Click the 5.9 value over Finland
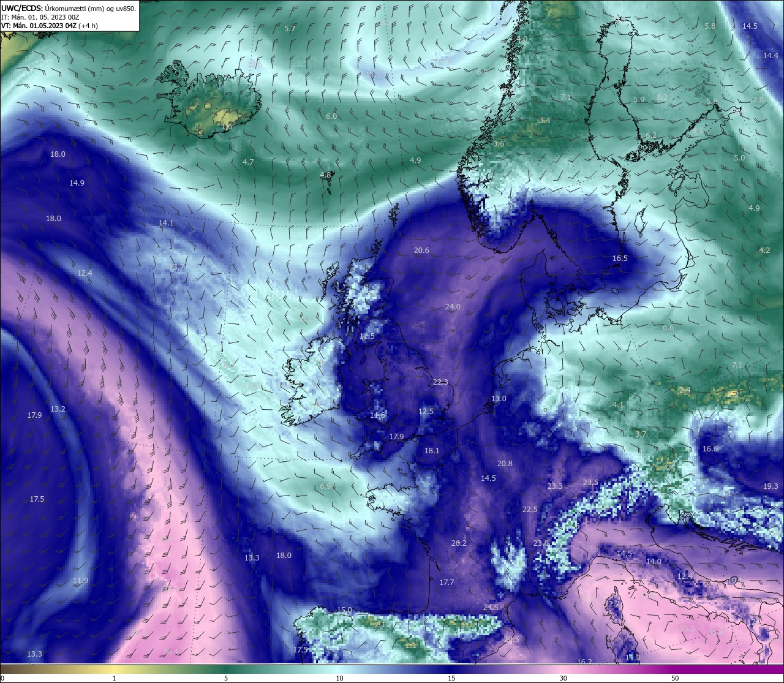Viewport: 784px width, 683px height. [639, 100]
